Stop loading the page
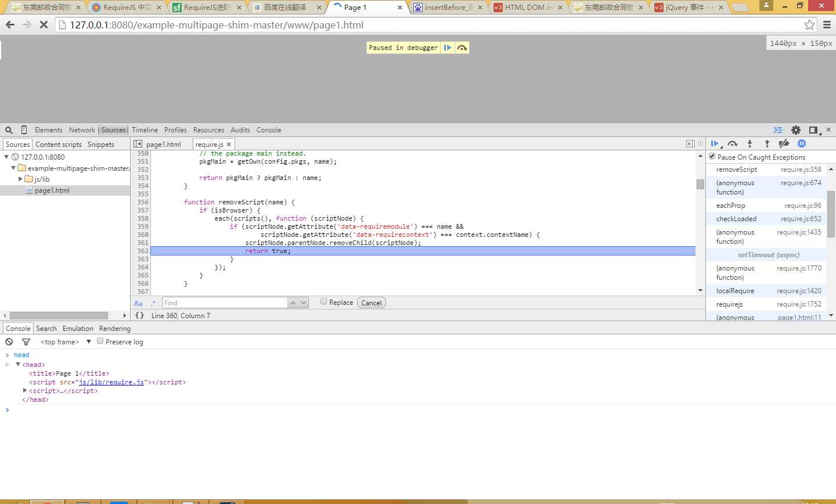This screenshot has height=504, width=836. tap(44, 25)
